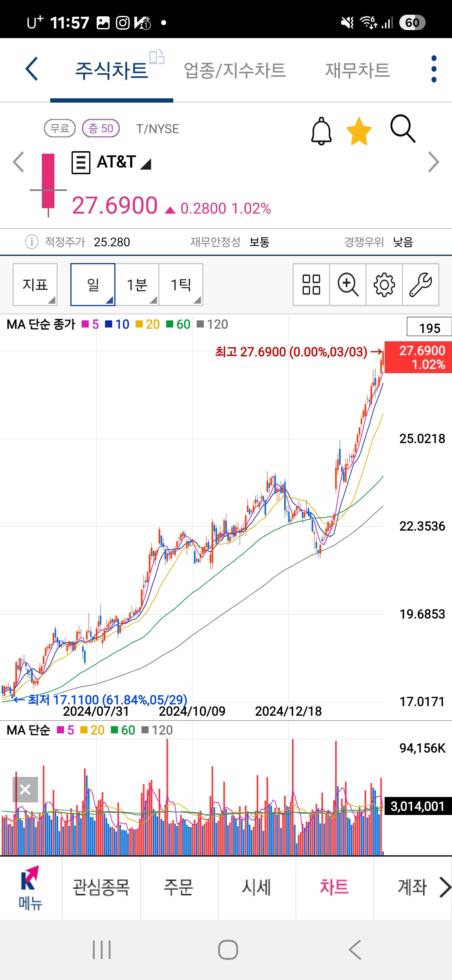The width and height of the screenshot is (452, 980).
Task: Open the 지표 indicator dropdown
Action: (x=35, y=285)
